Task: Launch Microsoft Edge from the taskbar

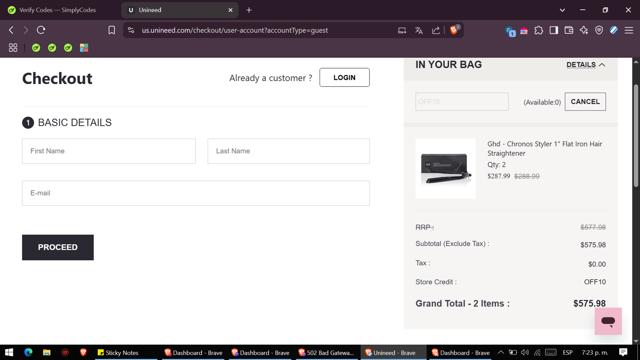Action: (28, 352)
